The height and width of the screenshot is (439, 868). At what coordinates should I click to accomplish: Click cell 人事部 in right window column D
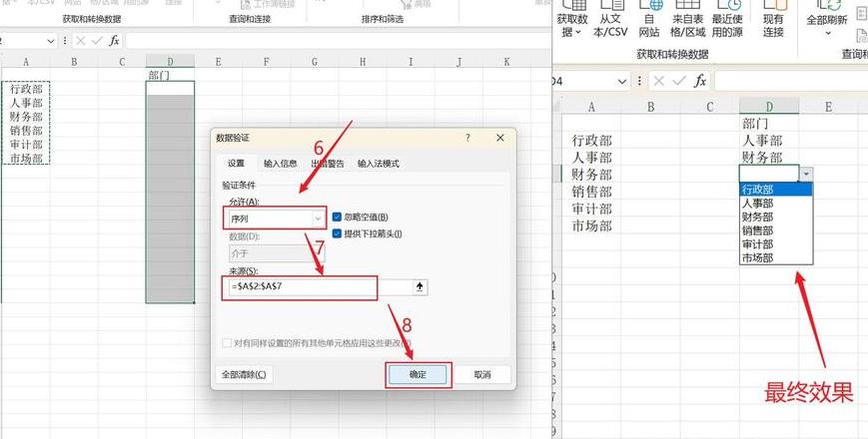(x=769, y=141)
